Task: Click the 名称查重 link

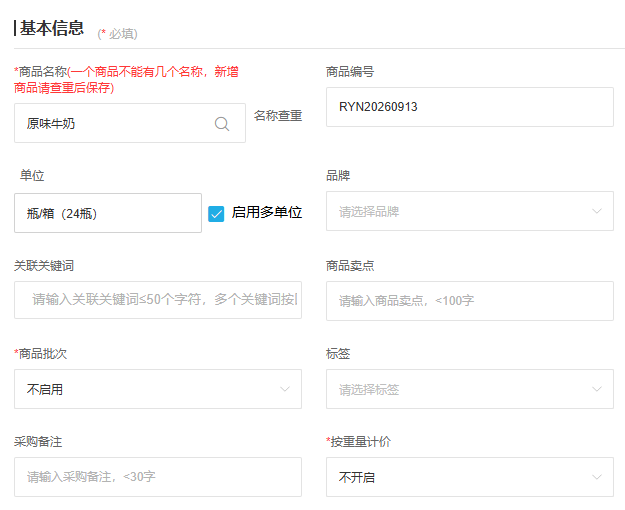Action: (x=278, y=116)
